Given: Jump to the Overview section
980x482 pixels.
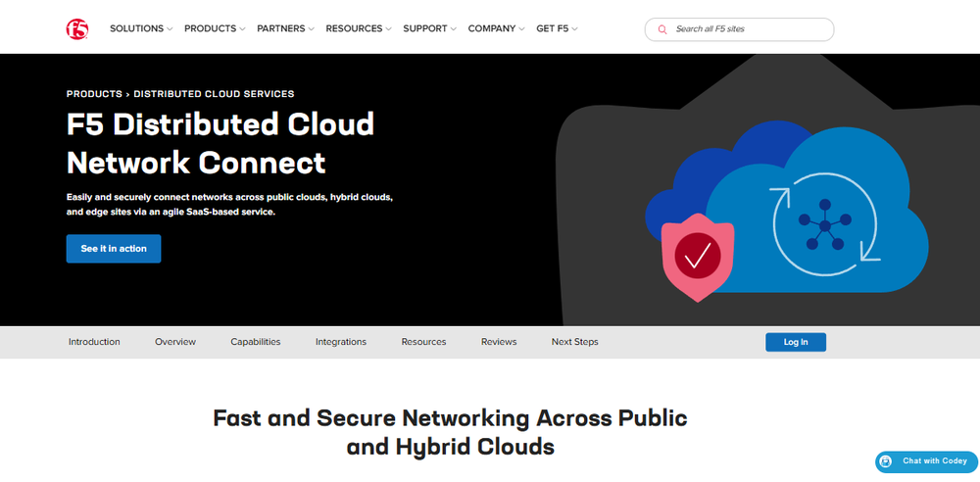Looking at the screenshot, I should (x=175, y=342).
